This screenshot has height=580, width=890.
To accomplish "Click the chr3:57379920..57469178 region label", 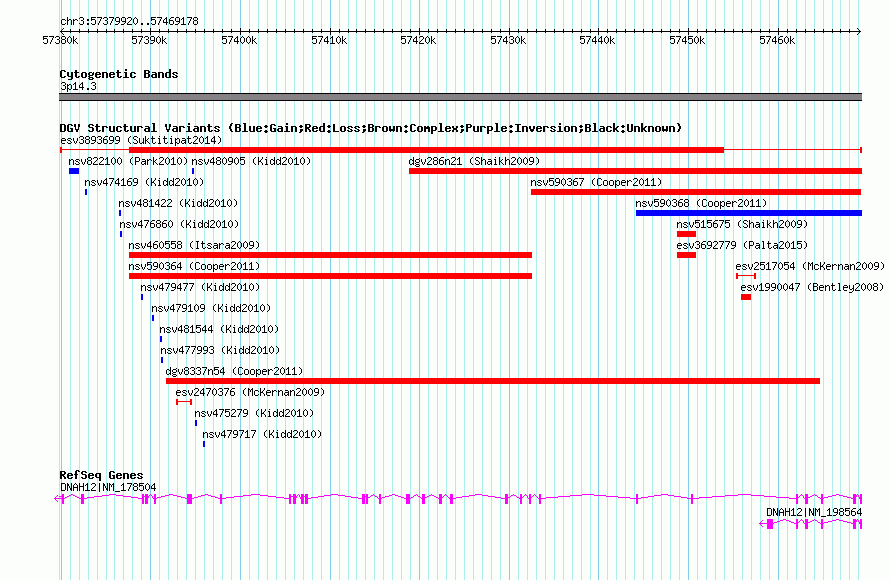I will pos(129,21).
